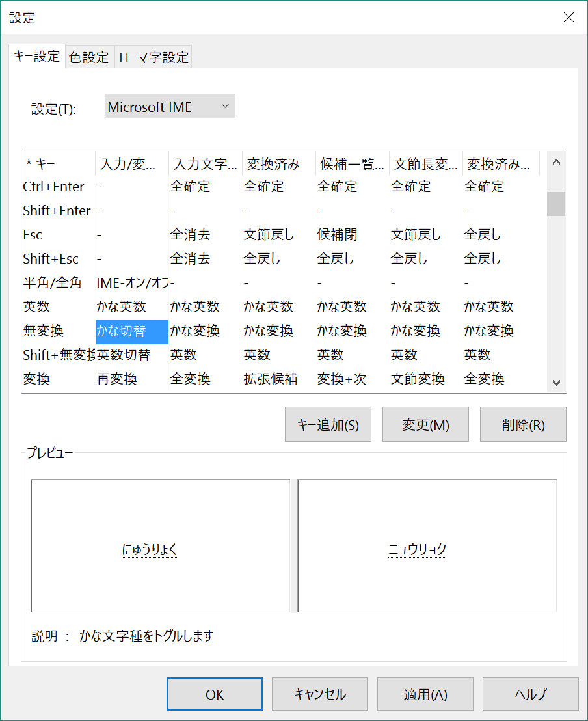Click かな変換 in the 入力文字 column
This screenshot has width=588, height=721.
point(195,331)
